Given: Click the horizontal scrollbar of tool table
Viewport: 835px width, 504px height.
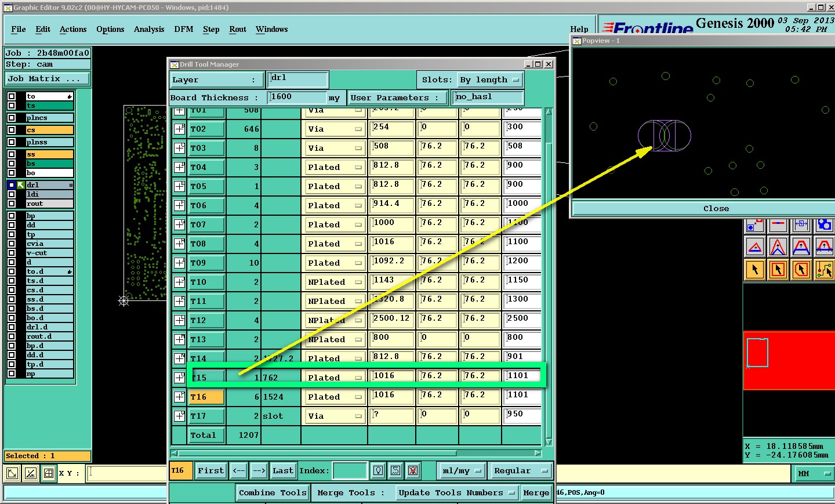Looking at the screenshot, I should pos(356,453).
